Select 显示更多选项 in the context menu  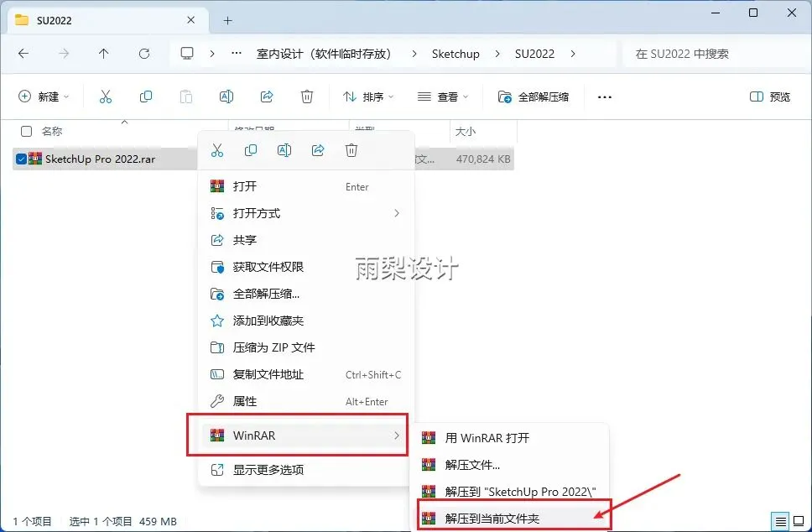[x=306, y=470]
